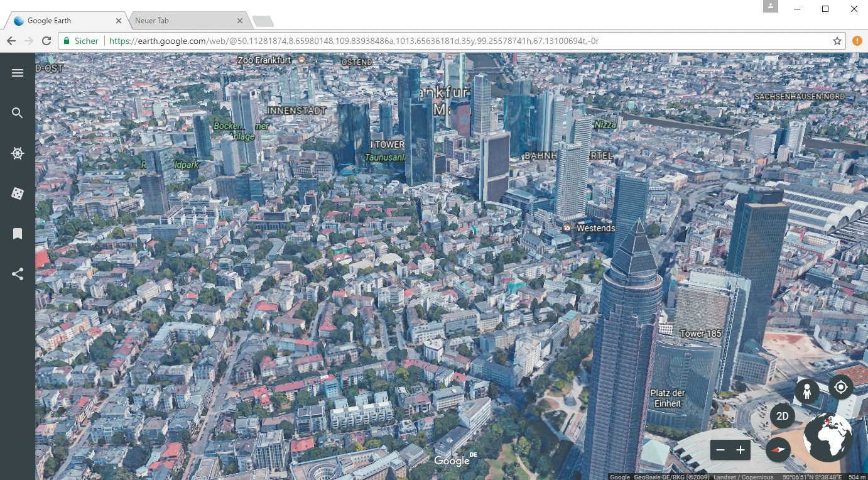The width and height of the screenshot is (868, 480).
Task: Select the Google Earth browser tab
Action: [63, 21]
